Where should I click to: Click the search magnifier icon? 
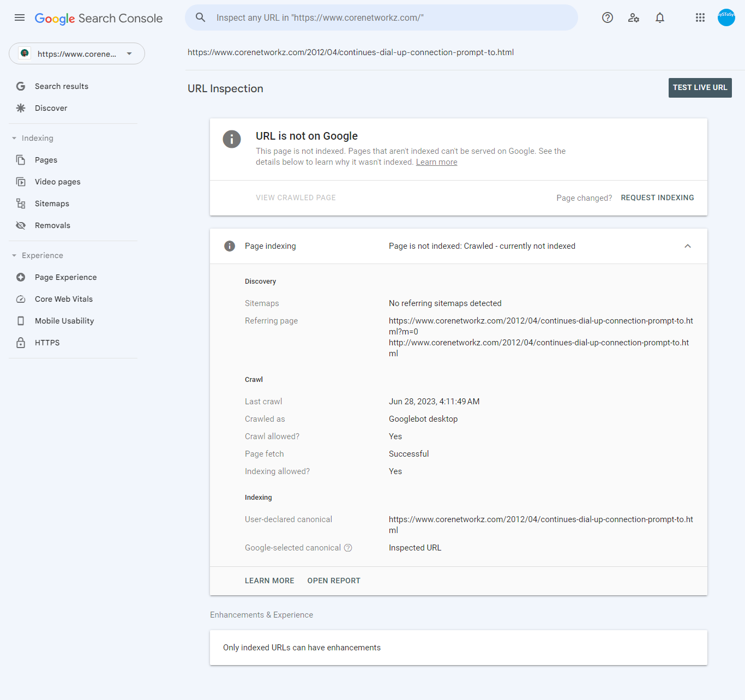point(201,17)
